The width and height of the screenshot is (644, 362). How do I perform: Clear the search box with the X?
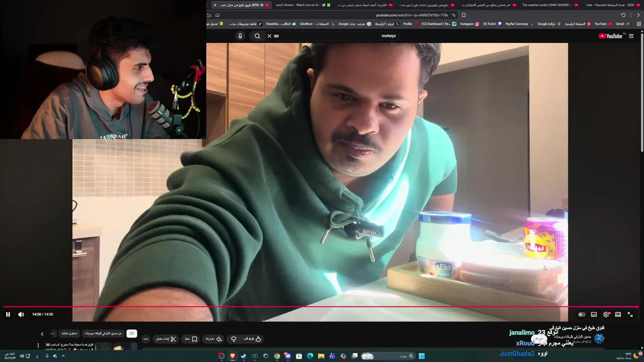269,36
